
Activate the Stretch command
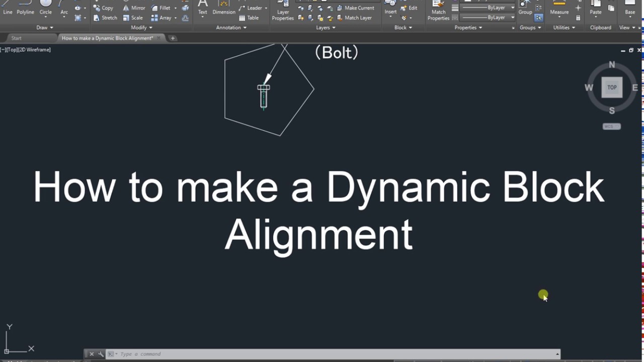pos(105,18)
